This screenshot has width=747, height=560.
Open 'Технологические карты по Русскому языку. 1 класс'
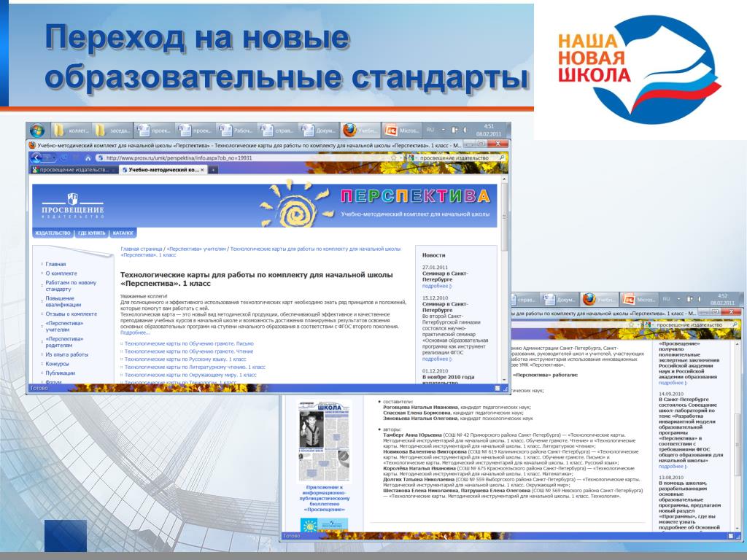pos(185,359)
